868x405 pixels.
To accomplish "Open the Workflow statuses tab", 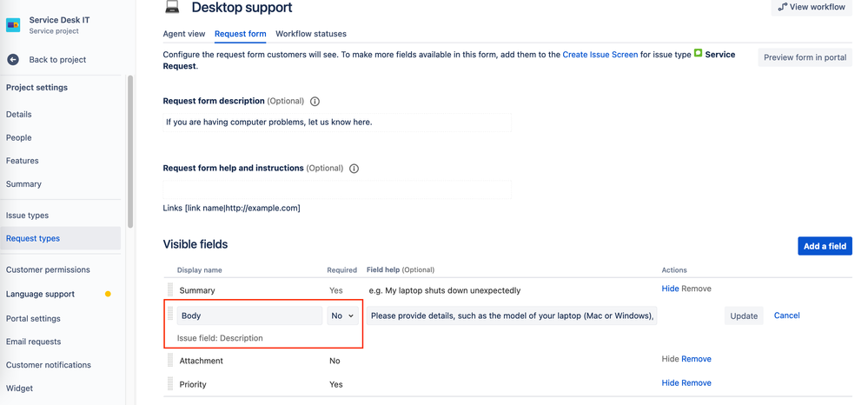I will pos(311,34).
